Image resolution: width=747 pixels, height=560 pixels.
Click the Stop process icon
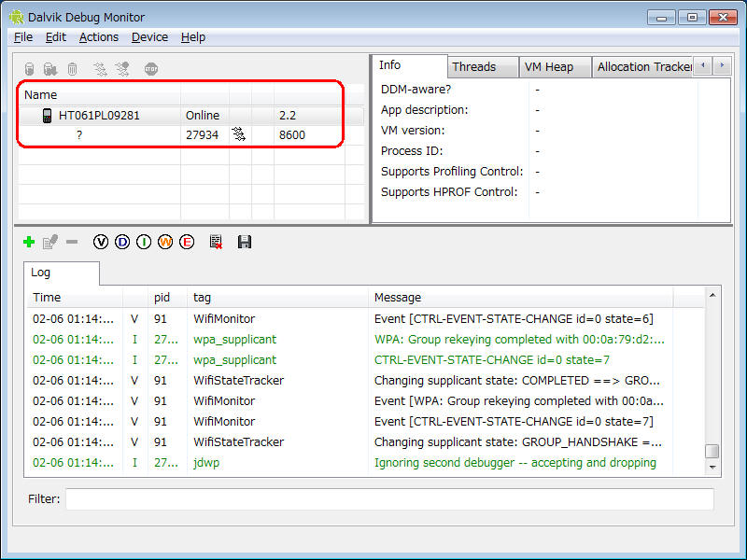click(x=151, y=69)
